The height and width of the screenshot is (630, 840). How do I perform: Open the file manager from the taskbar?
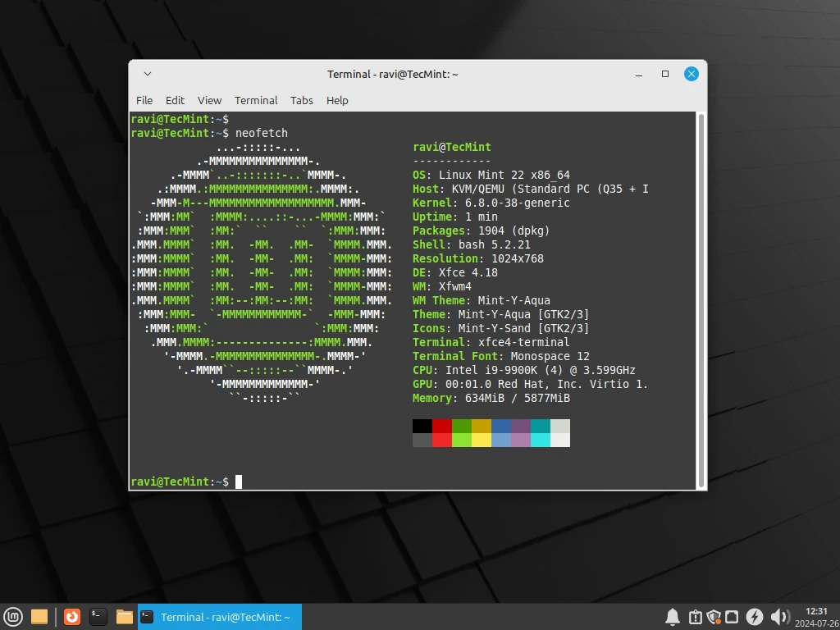[x=126, y=616]
